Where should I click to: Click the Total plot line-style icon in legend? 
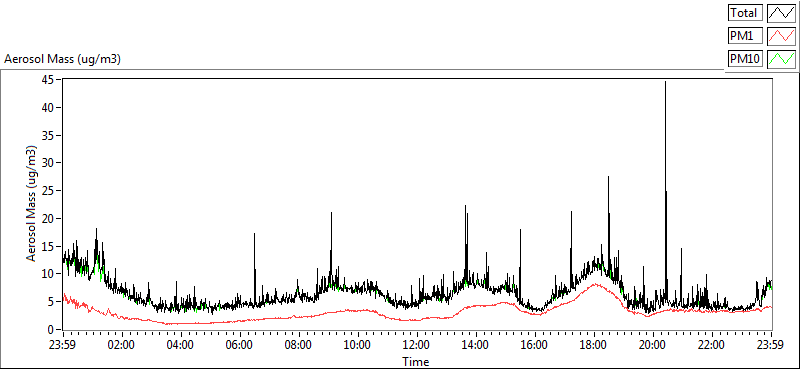click(781, 12)
